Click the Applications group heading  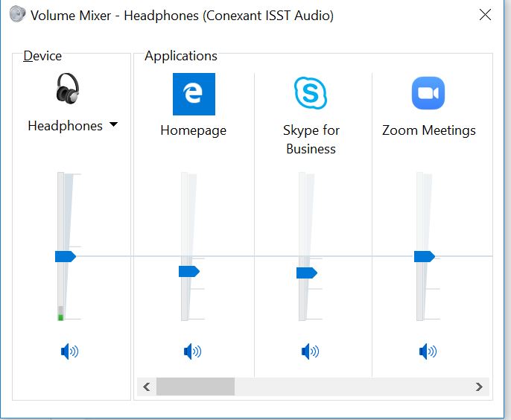tap(181, 56)
